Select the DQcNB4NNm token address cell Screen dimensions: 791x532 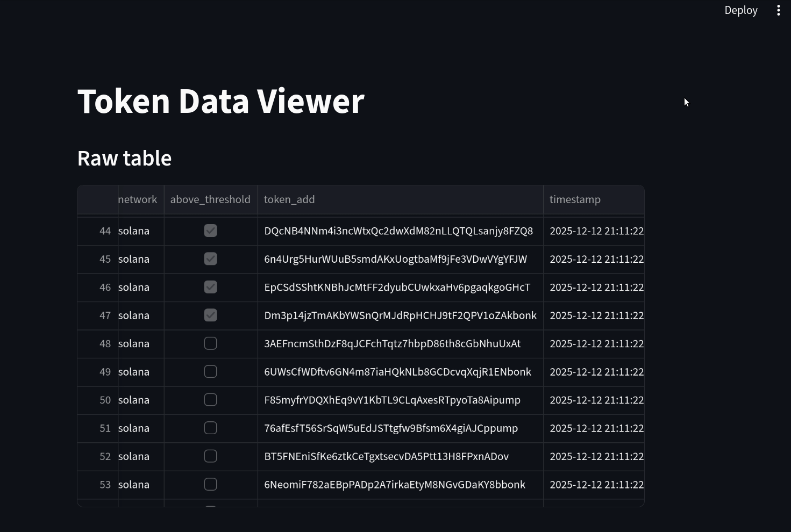click(x=398, y=231)
